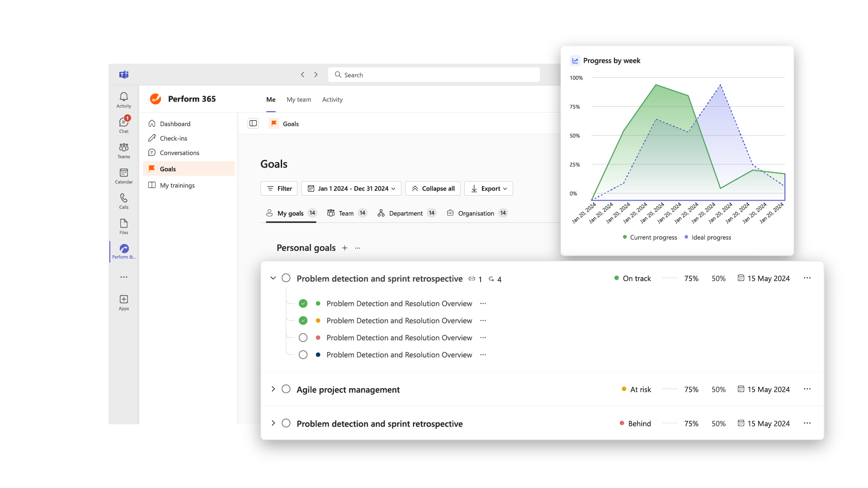Click linked items icon on first goal
This screenshot has width=868, height=488.
472,279
